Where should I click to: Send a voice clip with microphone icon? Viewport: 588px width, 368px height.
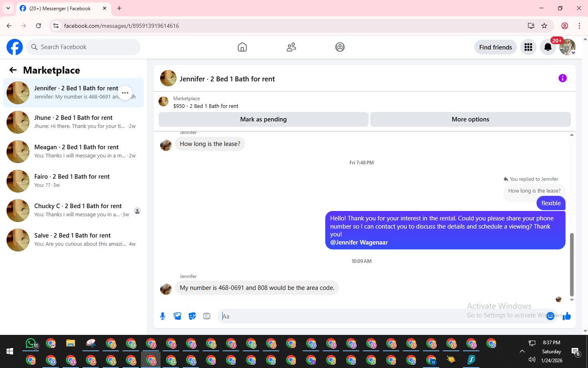[163, 316]
